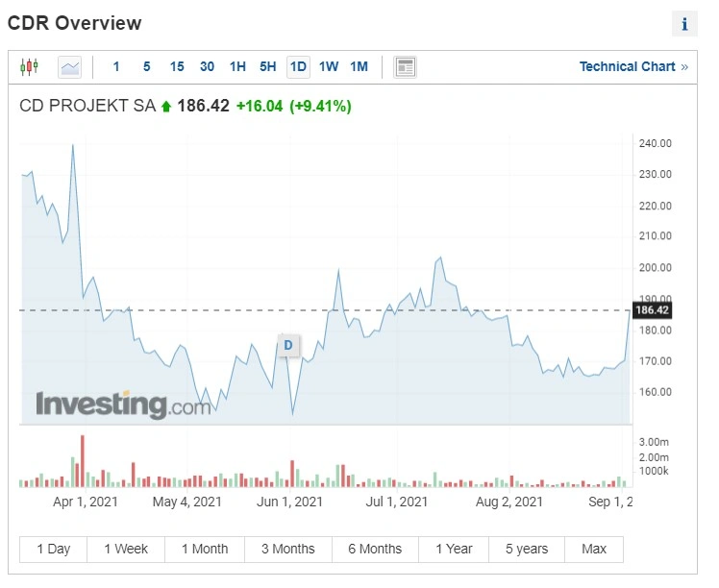The height and width of the screenshot is (588, 719).
Task: Select the Max range
Action: (594, 549)
